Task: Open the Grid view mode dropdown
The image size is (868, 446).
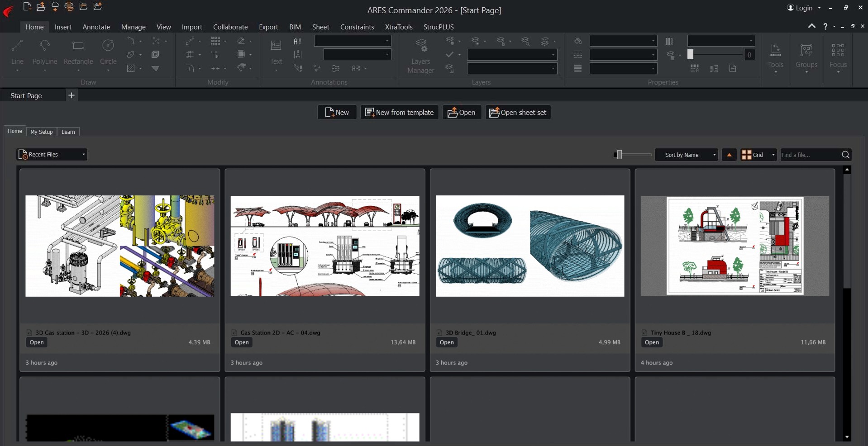Action: (x=758, y=155)
